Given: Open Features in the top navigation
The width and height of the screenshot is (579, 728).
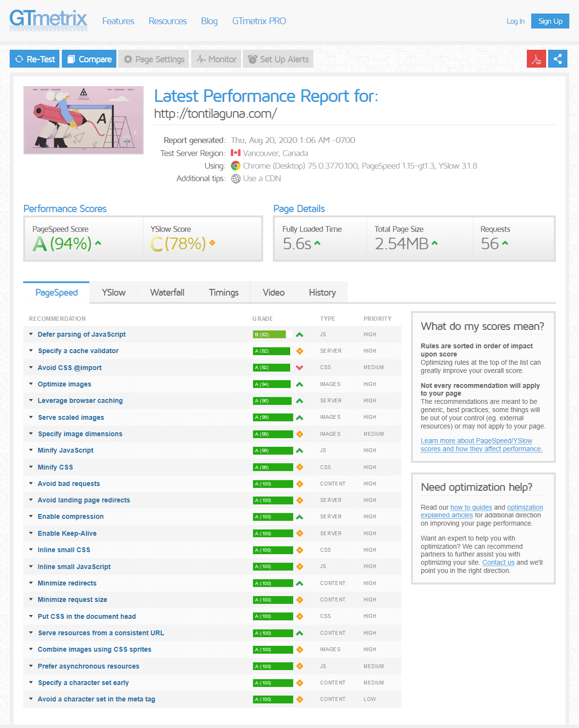Looking at the screenshot, I should (x=118, y=21).
